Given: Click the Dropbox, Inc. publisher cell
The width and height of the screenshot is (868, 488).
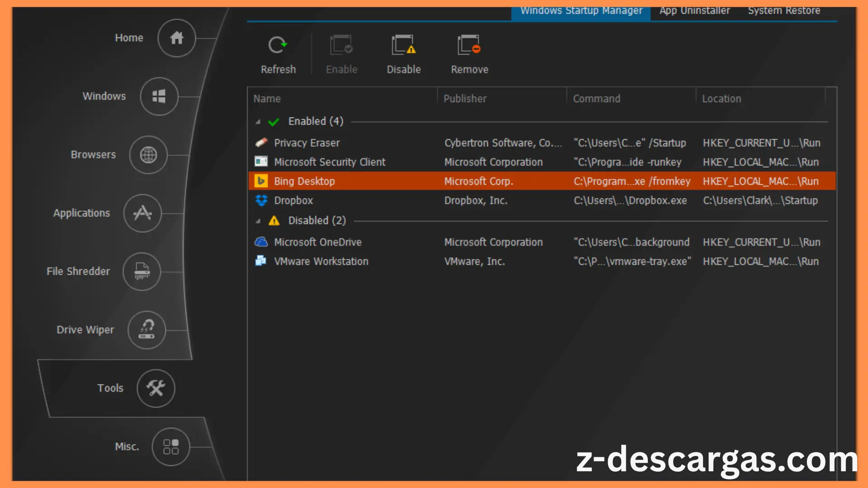Looking at the screenshot, I should pyautogui.click(x=476, y=200).
